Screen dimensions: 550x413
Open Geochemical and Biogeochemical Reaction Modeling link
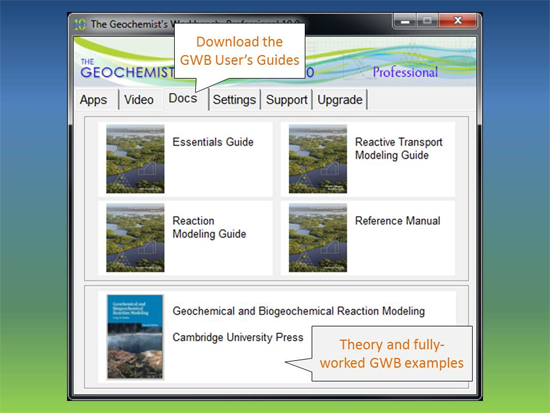[x=299, y=311]
